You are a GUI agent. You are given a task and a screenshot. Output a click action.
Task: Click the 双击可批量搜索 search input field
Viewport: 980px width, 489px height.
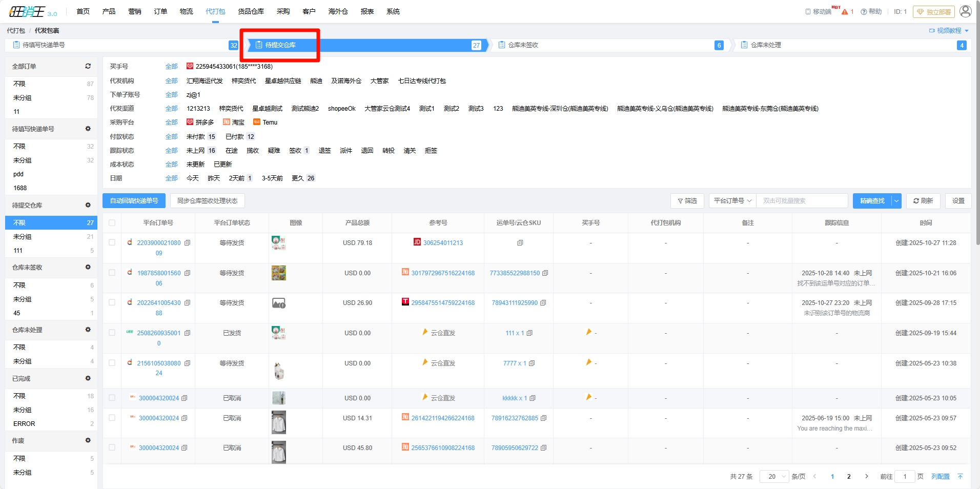[801, 201]
